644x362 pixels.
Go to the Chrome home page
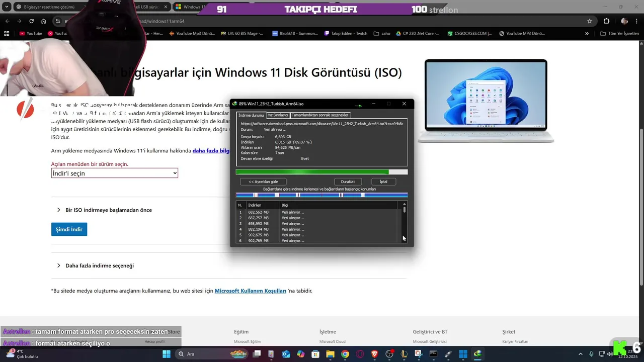click(x=44, y=21)
